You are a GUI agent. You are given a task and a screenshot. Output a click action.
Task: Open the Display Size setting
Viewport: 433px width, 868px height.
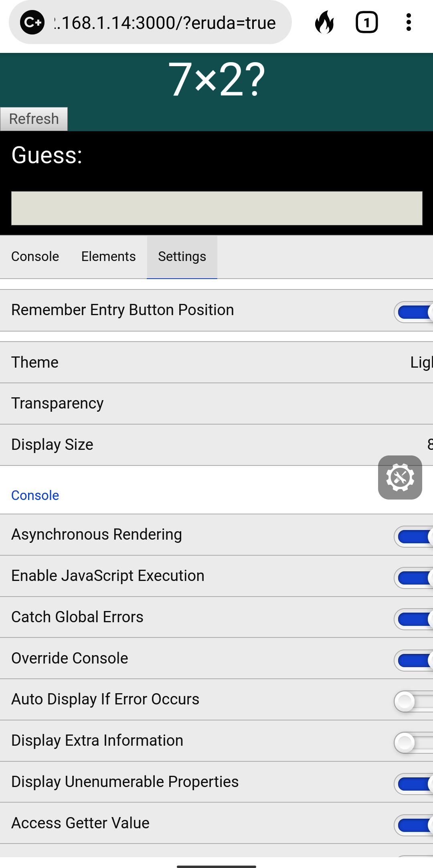pyautogui.click(x=216, y=445)
